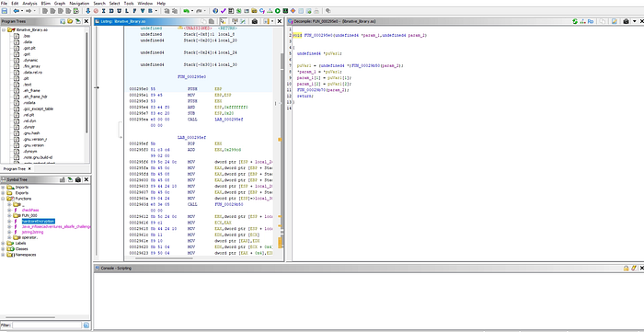
Task: Expand the Namespaces node in Symbol Tree
Action: (4, 255)
